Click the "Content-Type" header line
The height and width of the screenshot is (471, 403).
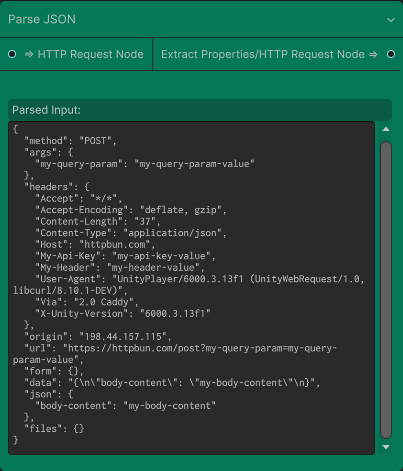(131, 233)
